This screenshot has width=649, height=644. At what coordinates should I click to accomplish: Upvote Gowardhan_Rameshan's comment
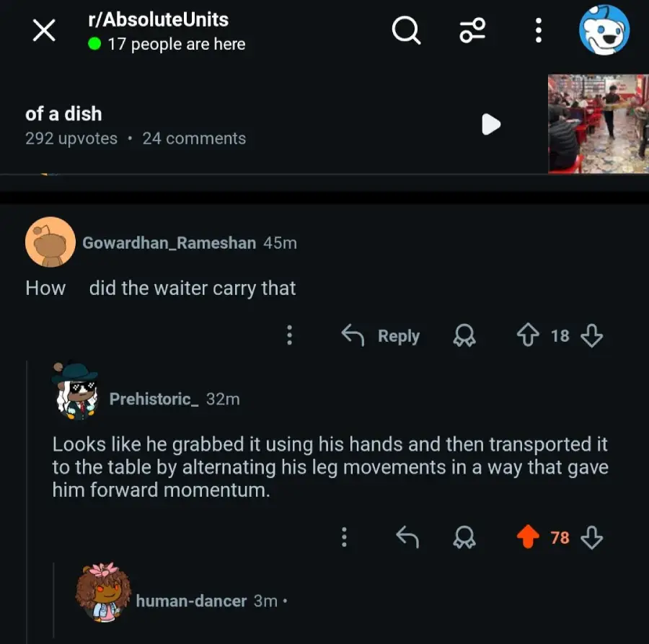pos(529,335)
